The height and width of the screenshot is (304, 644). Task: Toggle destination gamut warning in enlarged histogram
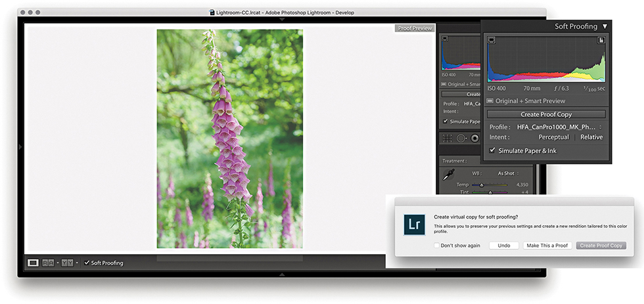[601, 40]
